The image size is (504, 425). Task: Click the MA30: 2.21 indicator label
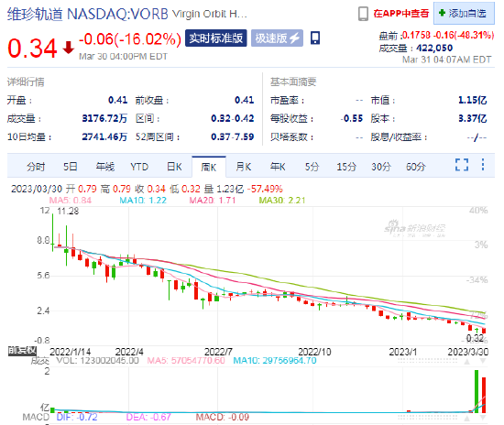pyautogui.click(x=282, y=201)
